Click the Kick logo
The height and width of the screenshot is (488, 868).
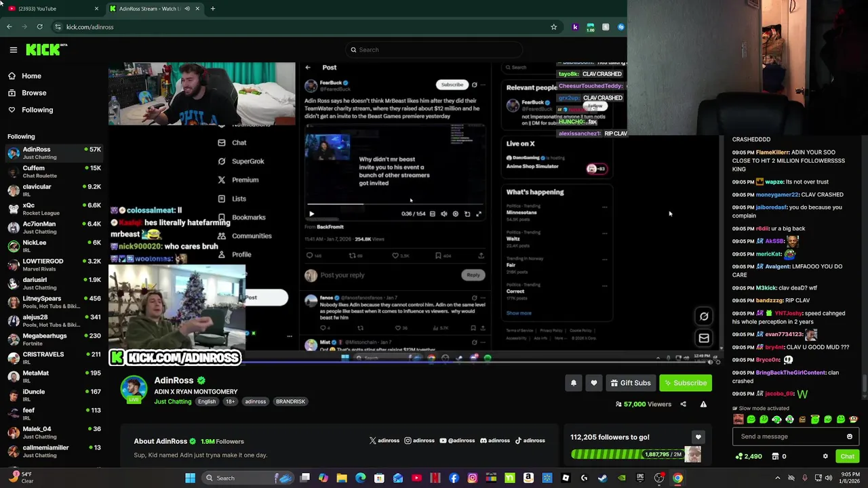(x=46, y=49)
